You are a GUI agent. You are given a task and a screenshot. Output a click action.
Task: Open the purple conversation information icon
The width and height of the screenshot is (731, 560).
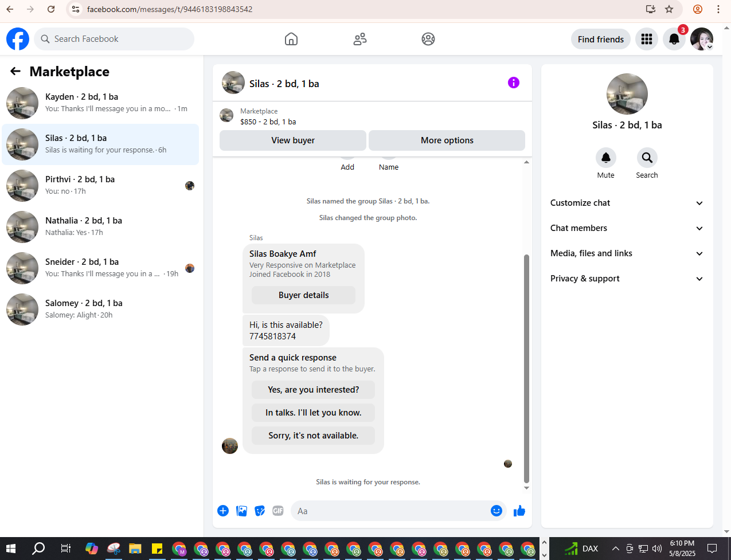point(514,83)
